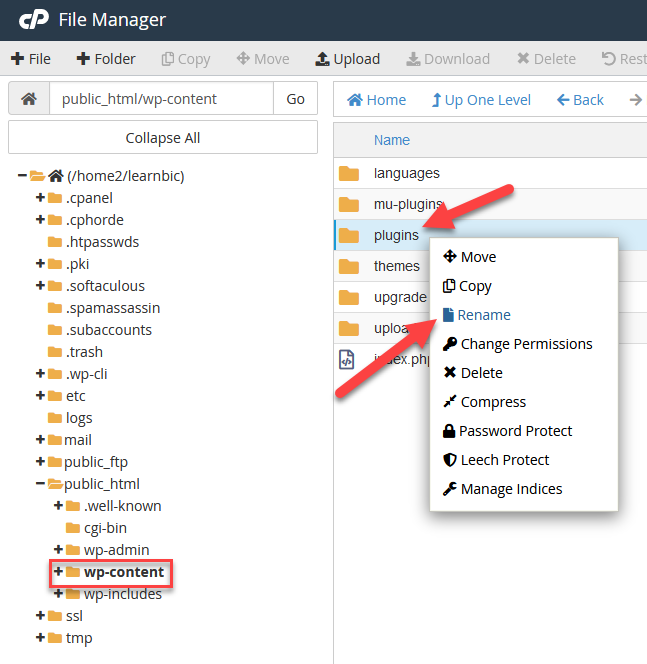
Task: Click the mu-plugins folder name
Action: [x=408, y=204]
